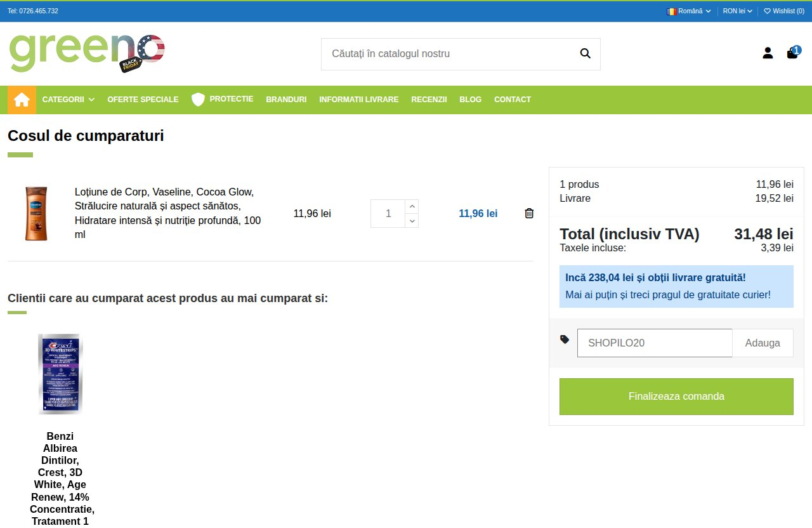Click the 'Total (inclusiv TVA)' label
Image resolution: width=812 pixels, height=528 pixels.
coord(629,234)
